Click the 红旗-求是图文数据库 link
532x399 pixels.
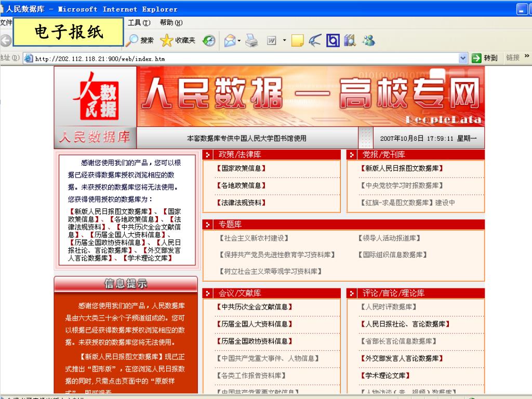click(397, 203)
